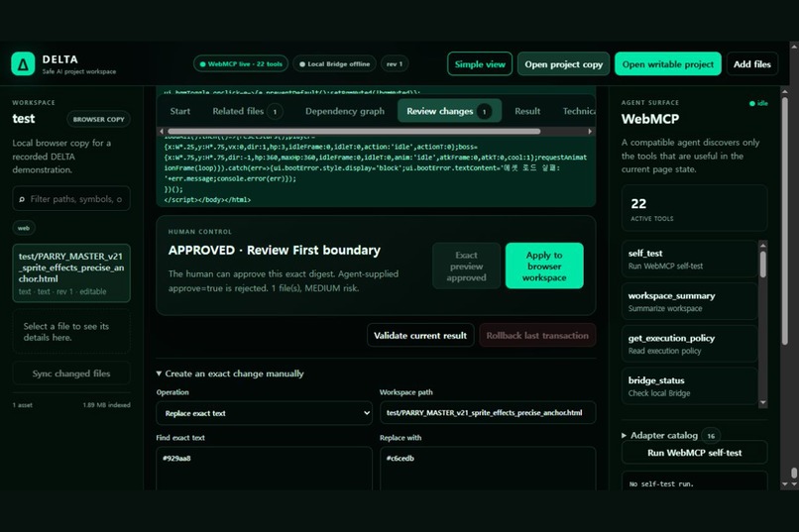
Task: Collapse Create an exact change manually section
Action: (230, 373)
